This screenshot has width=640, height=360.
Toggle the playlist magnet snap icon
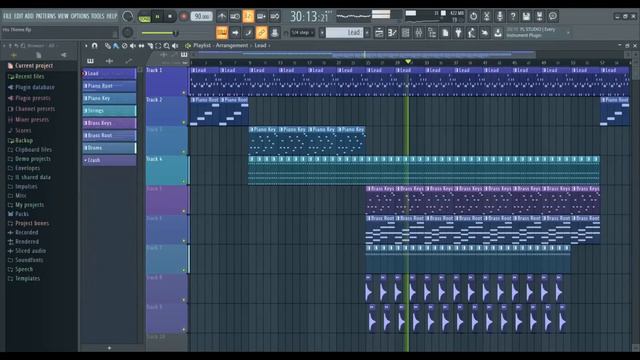[x=94, y=46]
